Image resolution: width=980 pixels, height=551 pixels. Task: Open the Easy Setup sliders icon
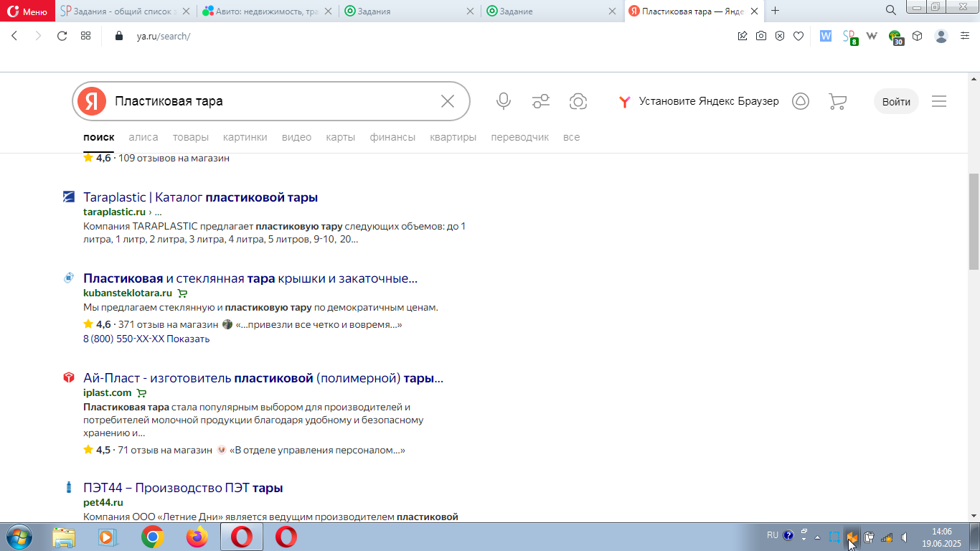click(965, 36)
